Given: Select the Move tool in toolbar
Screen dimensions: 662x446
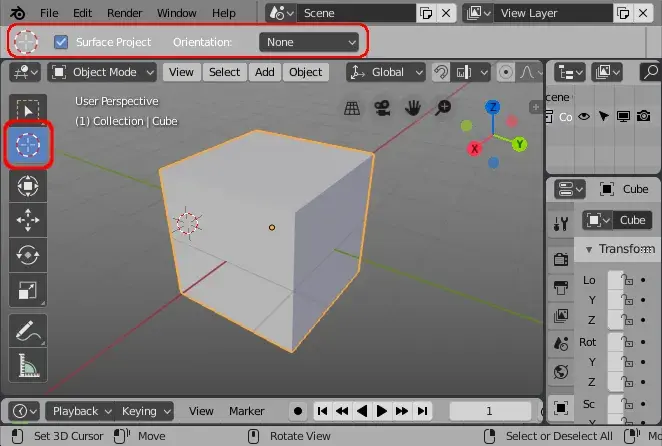Looking at the screenshot, I should 28,220.
